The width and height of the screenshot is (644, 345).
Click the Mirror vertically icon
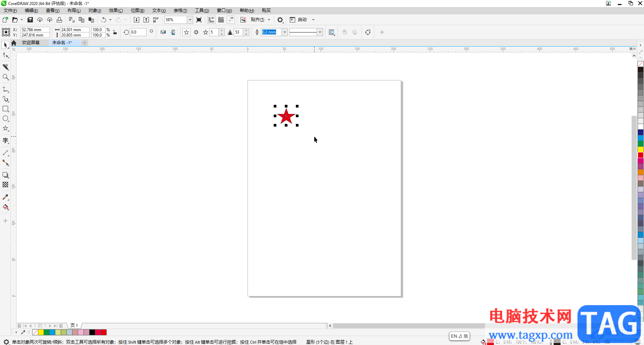[x=173, y=32]
